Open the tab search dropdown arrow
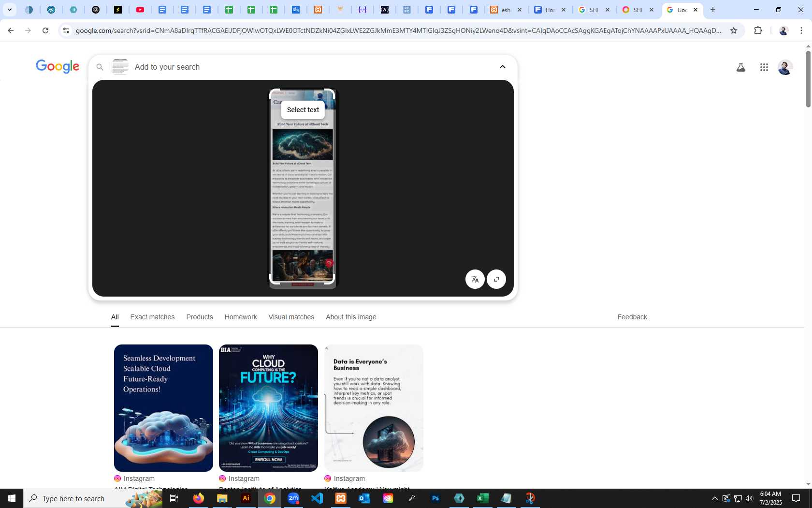This screenshot has width=812, height=508. (10, 10)
